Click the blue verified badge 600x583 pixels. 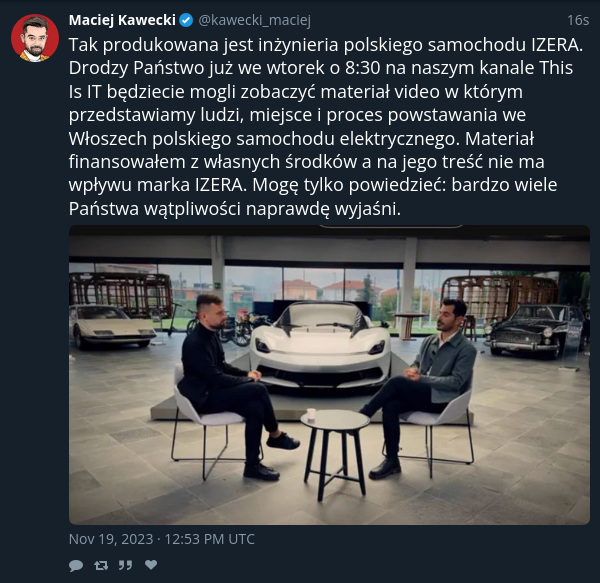pyautogui.click(x=186, y=20)
